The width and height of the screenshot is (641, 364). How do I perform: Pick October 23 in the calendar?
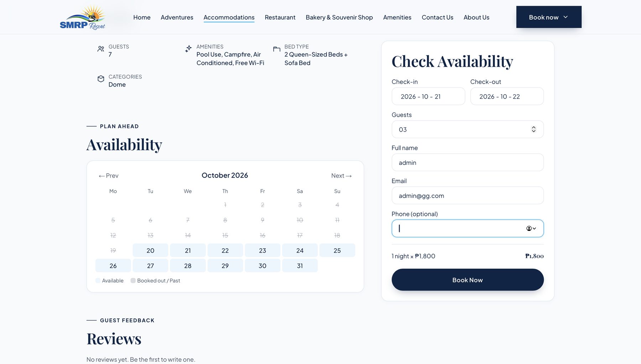[262, 250]
